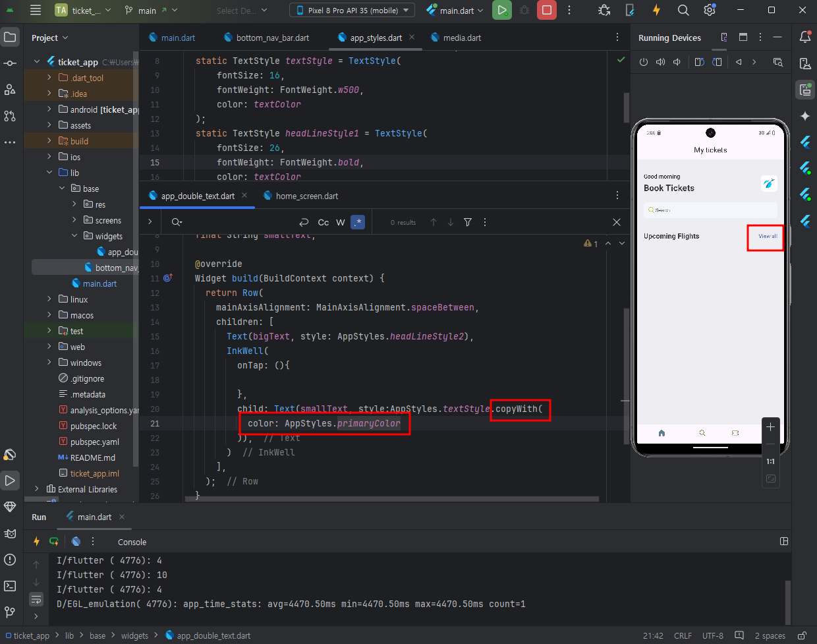Click emulator zoom in plus button
The height and width of the screenshot is (644, 817).
tap(770, 426)
